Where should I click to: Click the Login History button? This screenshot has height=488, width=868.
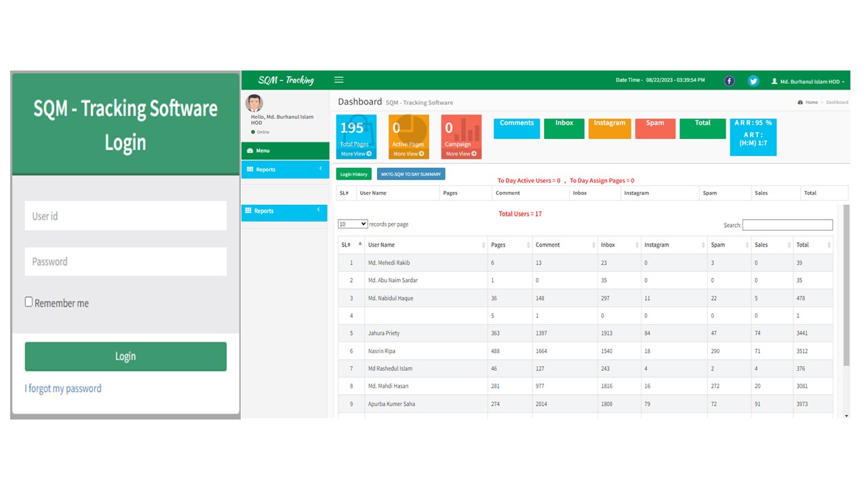(x=353, y=174)
